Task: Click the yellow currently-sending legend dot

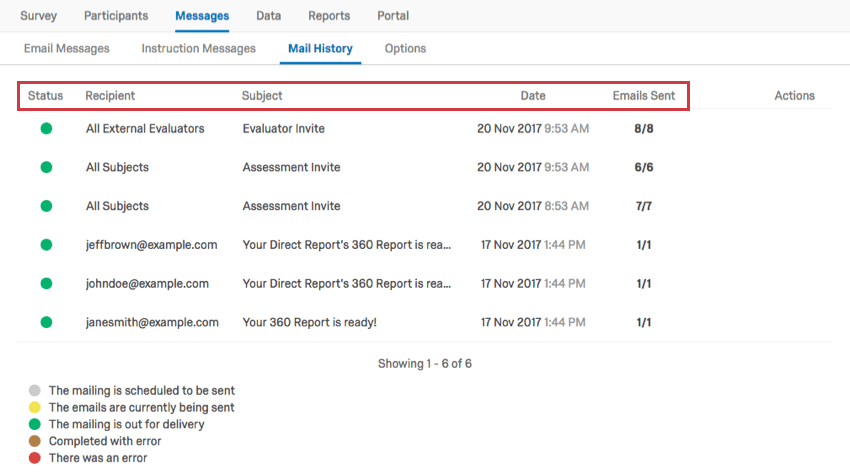Action: click(x=36, y=408)
